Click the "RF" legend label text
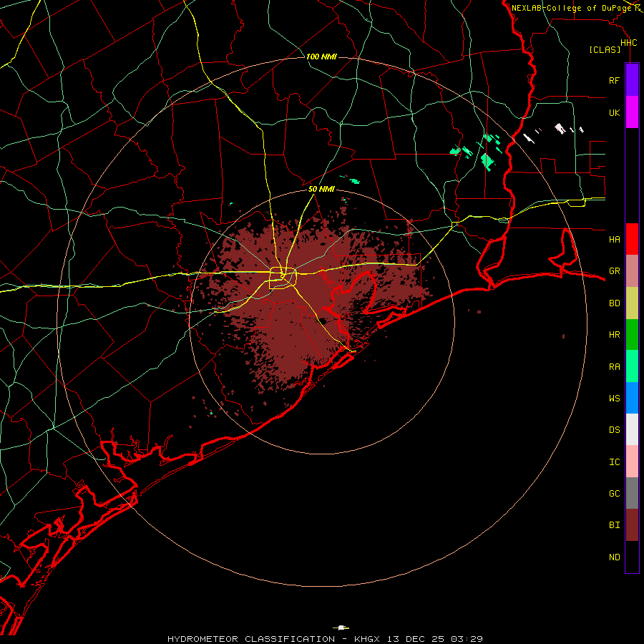644x644 pixels. [x=614, y=80]
